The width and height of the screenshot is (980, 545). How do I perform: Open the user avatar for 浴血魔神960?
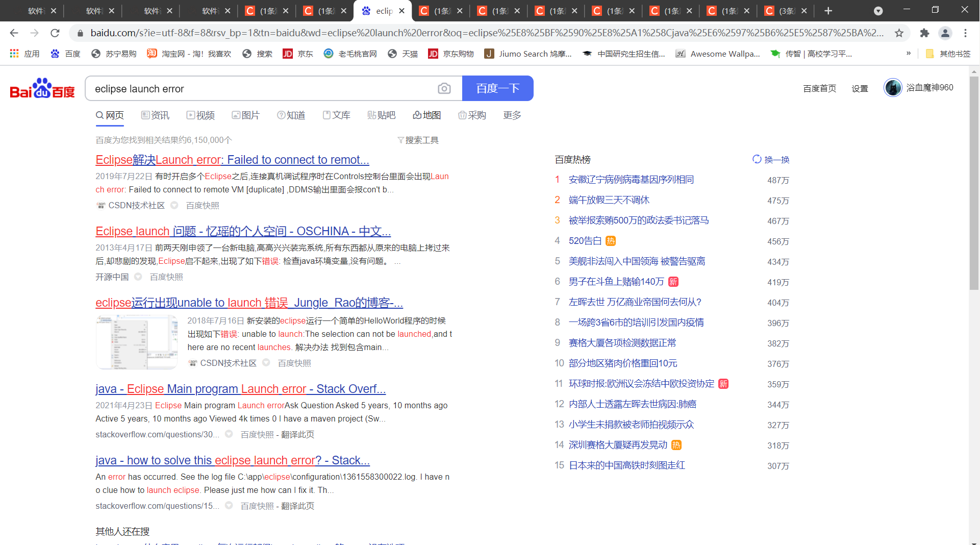[x=893, y=88]
